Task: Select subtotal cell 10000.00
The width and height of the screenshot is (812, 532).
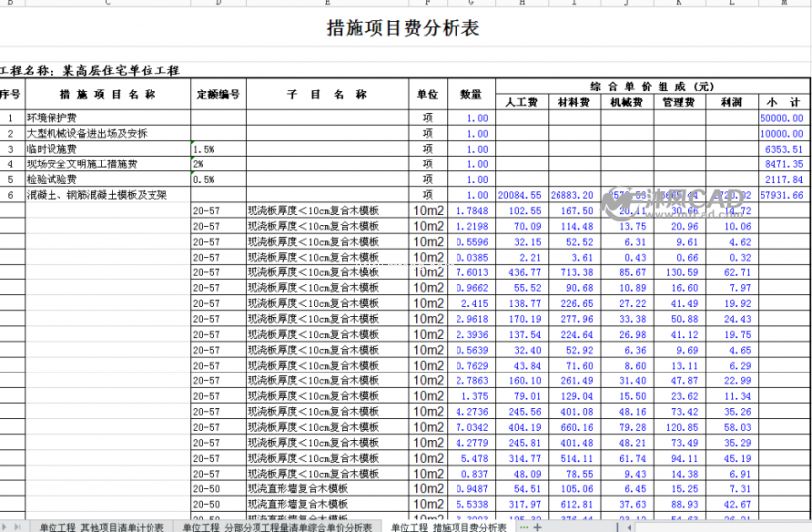Action: point(784,133)
